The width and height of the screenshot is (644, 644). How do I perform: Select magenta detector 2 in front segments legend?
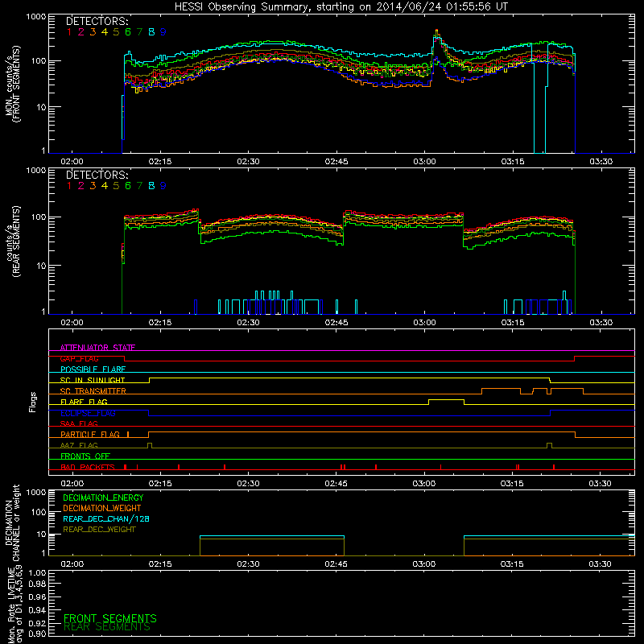pos(81,32)
